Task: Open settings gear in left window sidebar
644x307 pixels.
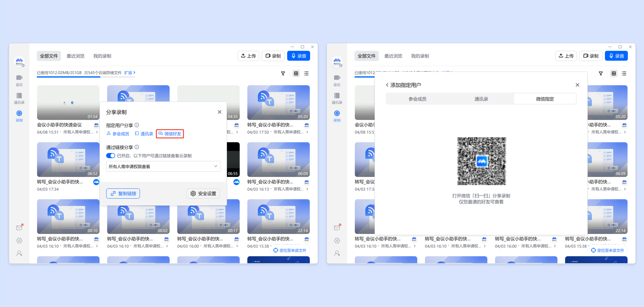Action: click(x=19, y=241)
